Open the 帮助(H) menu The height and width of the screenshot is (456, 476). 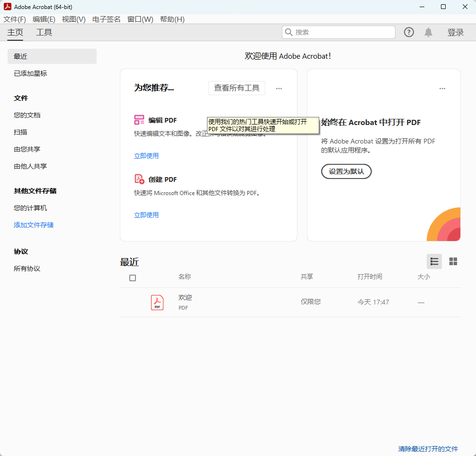pos(172,19)
